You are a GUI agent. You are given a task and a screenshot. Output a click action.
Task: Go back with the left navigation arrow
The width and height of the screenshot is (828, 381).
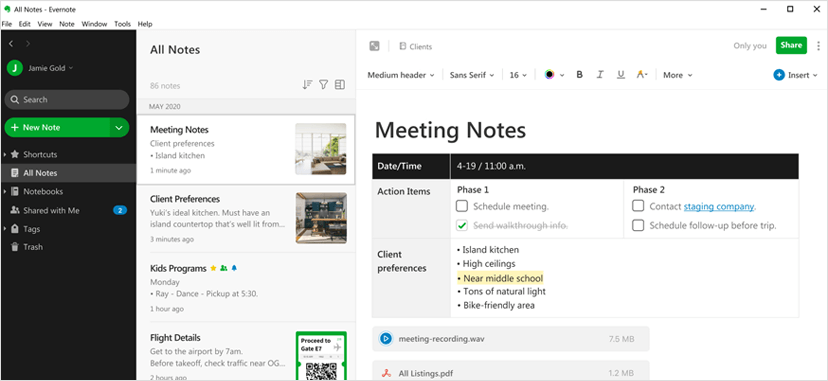click(11, 44)
